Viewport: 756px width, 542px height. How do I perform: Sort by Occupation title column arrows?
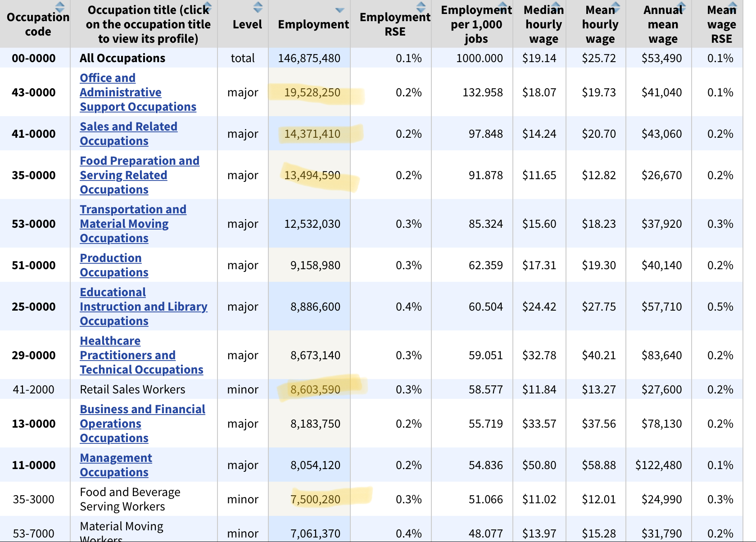(x=208, y=7)
